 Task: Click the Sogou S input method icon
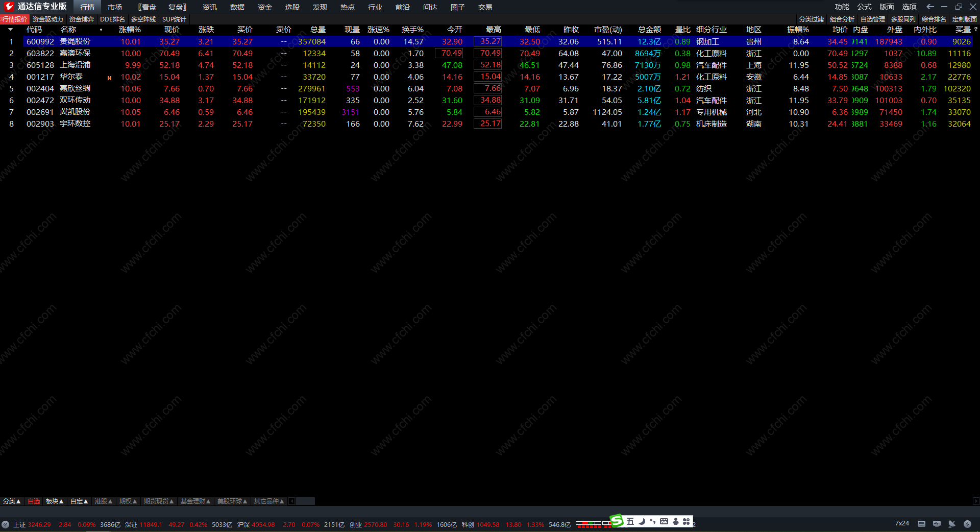[x=617, y=521]
